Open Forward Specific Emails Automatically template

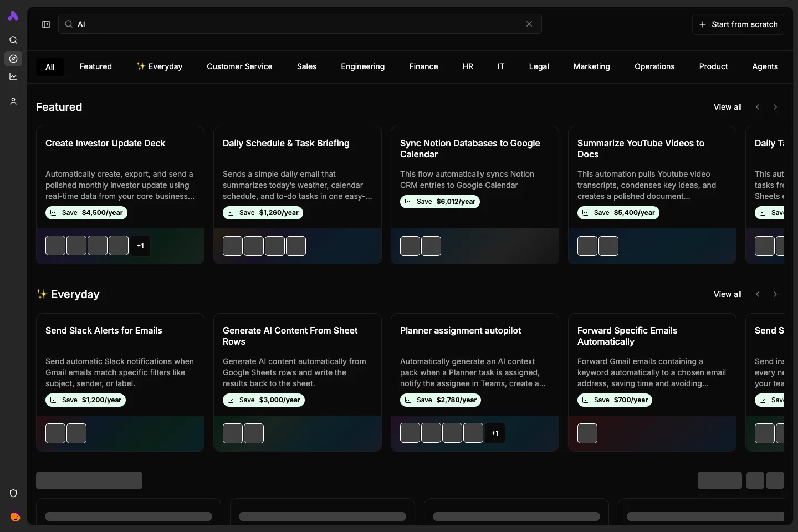coord(652,382)
